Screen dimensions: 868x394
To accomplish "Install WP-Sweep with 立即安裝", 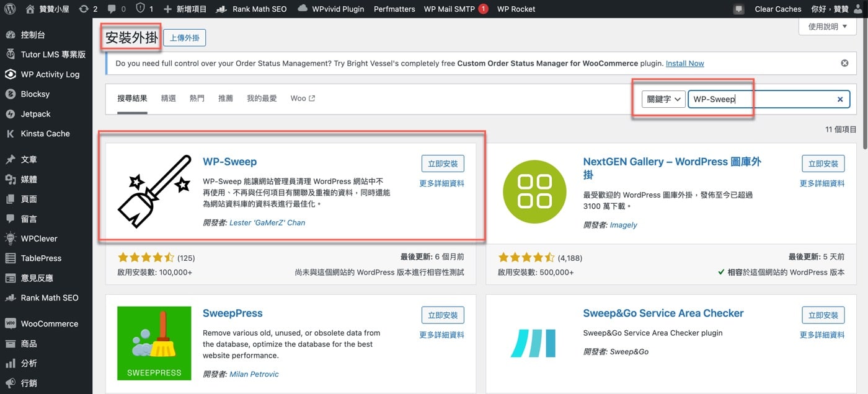I will (x=443, y=164).
